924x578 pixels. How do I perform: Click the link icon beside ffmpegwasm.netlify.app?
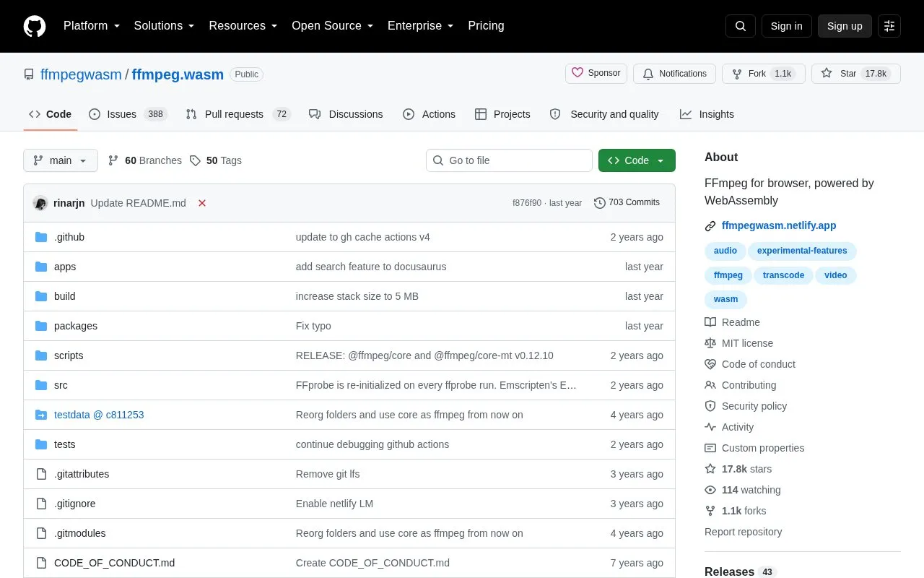[x=710, y=226]
